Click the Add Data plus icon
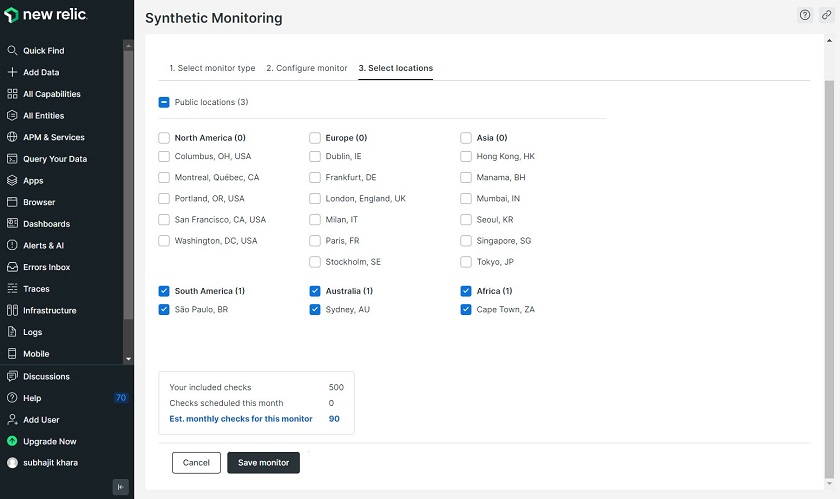 tap(12, 72)
